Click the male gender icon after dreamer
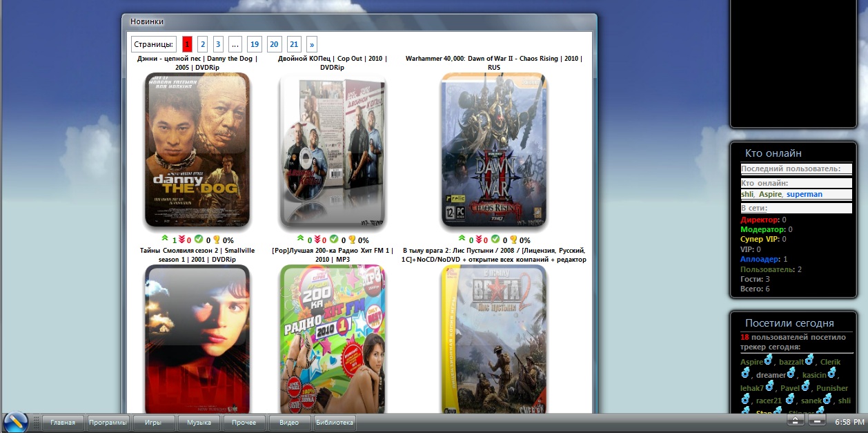The width and height of the screenshot is (868, 433). (x=791, y=373)
